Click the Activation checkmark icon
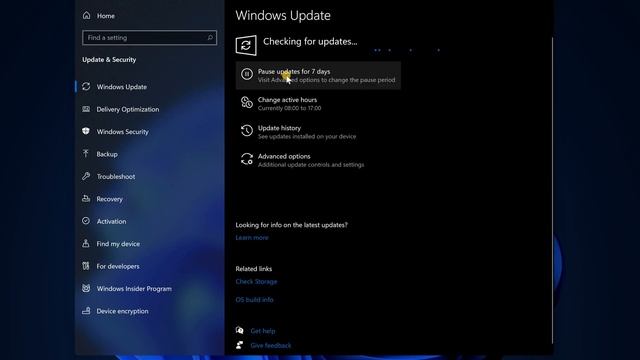This screenshot has width=640, height=360. click(86, 221)
